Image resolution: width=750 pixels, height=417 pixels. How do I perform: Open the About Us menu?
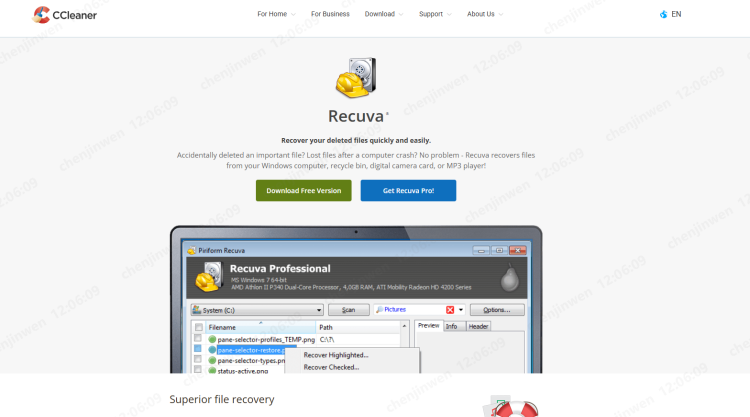coord(481,14)
